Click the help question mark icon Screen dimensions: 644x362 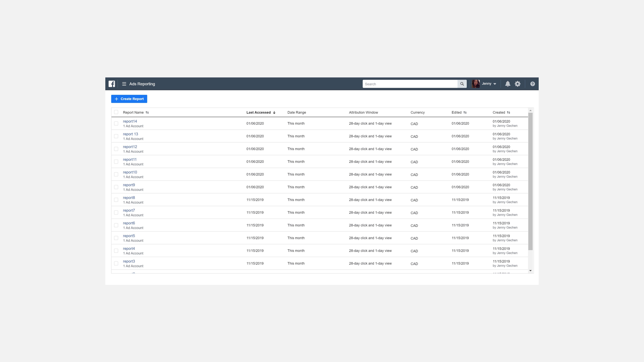pos(532,84)
